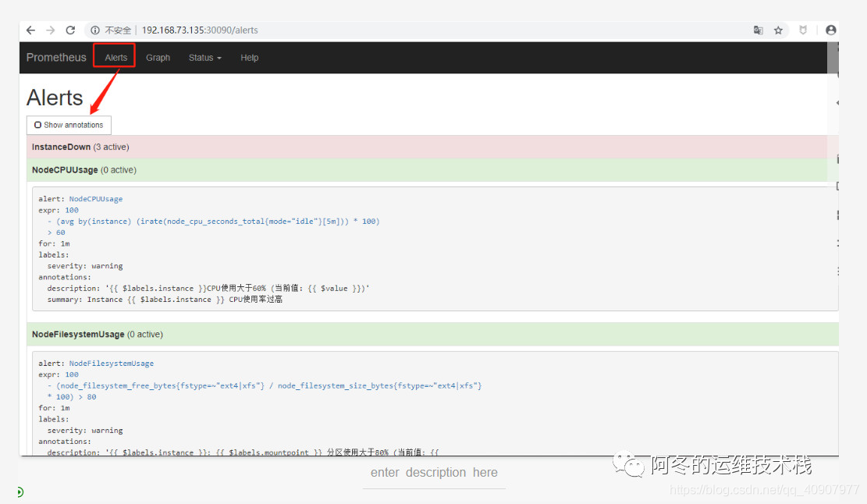Viewport: 867px width, 504px height.
Task: Click the page scrollbar thumb
Action: (x=833, y=58)
